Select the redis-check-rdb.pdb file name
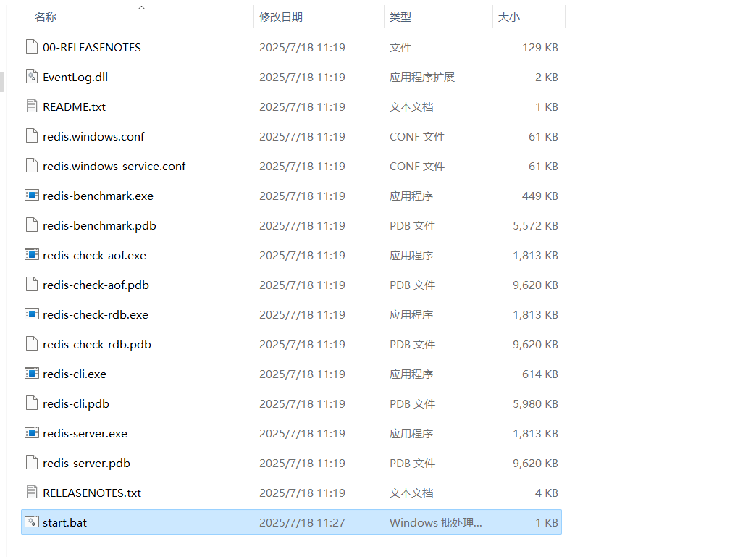Screen dimensions: 756x557 (x=97, y=344)
